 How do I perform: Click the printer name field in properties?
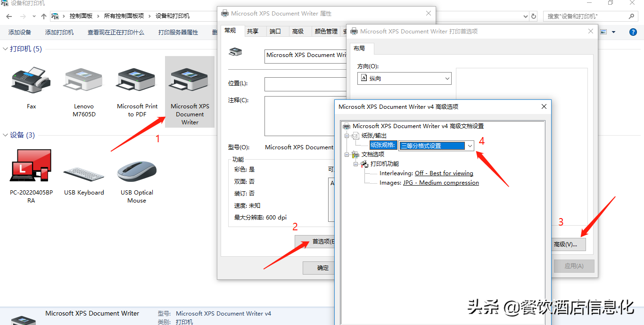pyautogui.click(x=305, y=56)
